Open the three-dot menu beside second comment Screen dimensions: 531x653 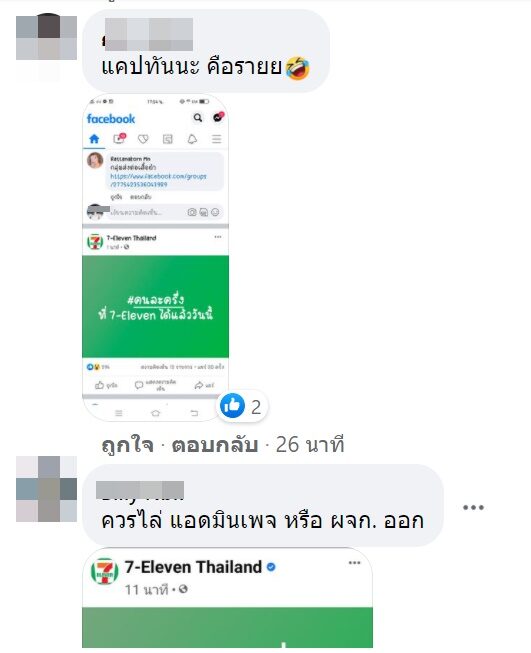coord(474,507)
